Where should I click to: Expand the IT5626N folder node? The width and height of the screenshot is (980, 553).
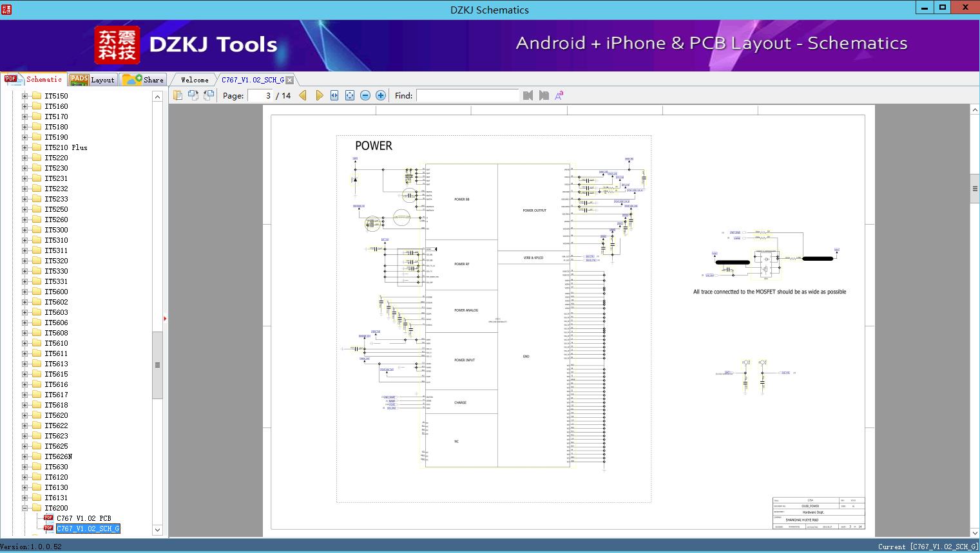coord(25,456)
